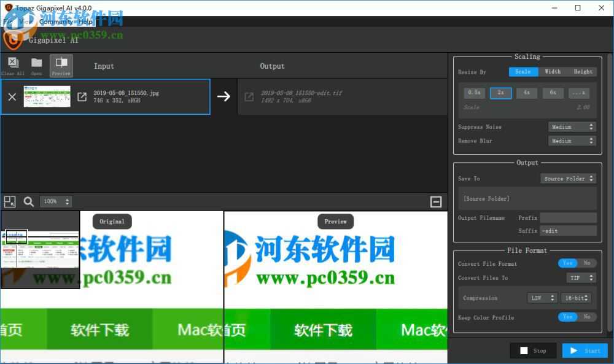Open the Suppress Noise Medium dropdown
This screenshot has width=614, height=364.
pos(572,126)
